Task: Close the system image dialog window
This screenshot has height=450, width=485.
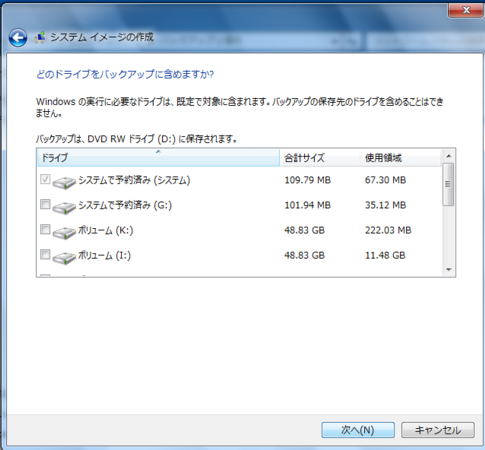Action: pos(466,10)
